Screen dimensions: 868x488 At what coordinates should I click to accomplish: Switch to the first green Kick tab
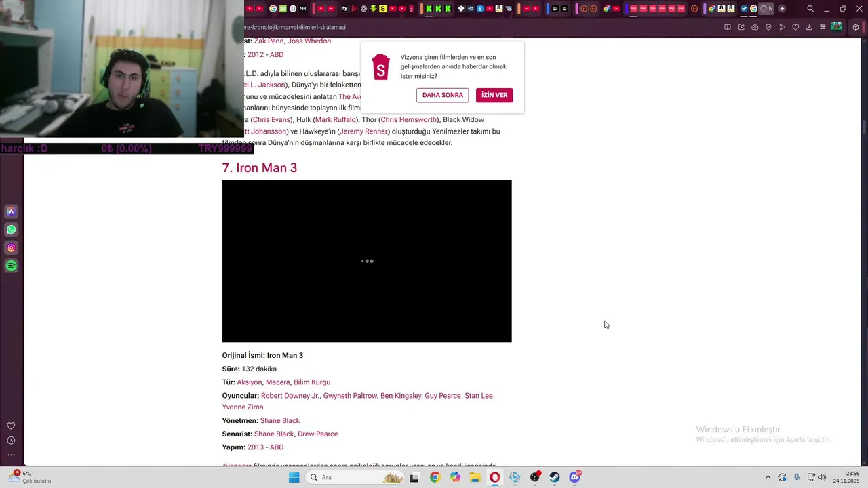point(429,9)
